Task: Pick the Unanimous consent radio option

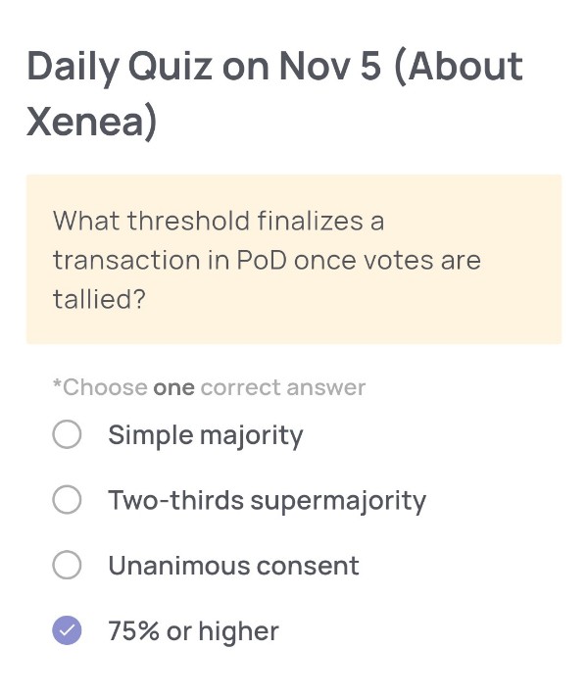Action: (67, 566)
